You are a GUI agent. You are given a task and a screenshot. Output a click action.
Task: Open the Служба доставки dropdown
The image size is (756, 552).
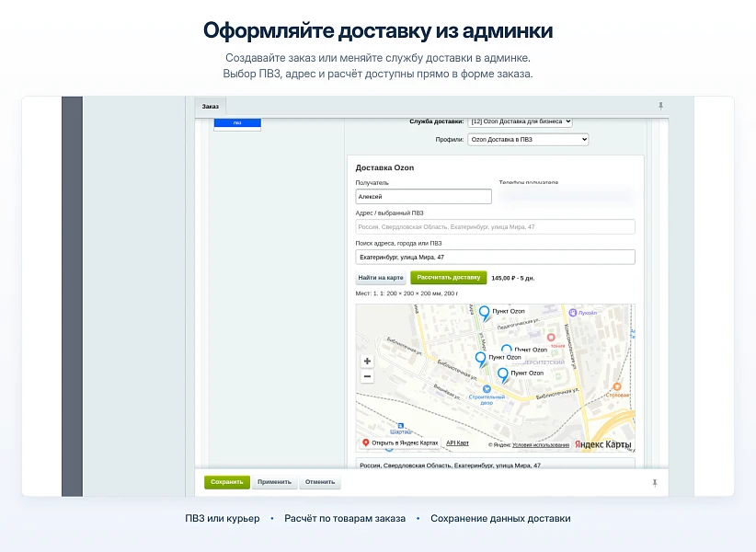pos(521,121)
